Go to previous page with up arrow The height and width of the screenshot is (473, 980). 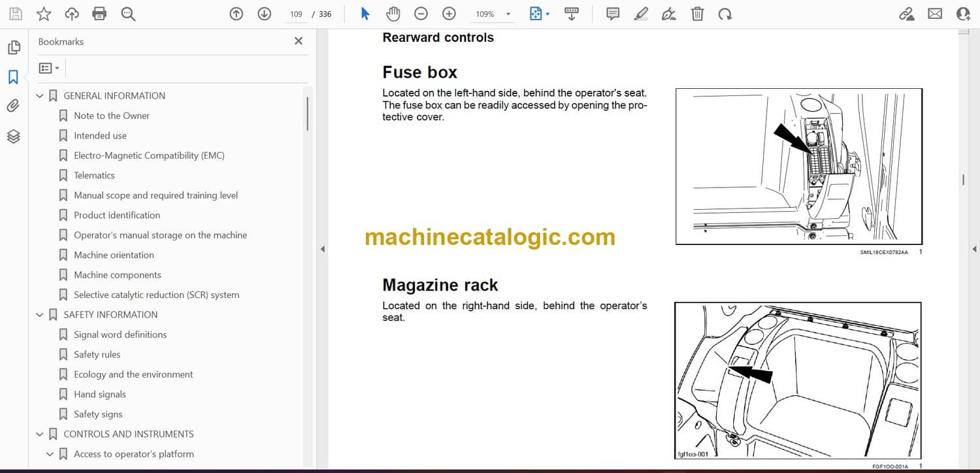tap(237, 14)
